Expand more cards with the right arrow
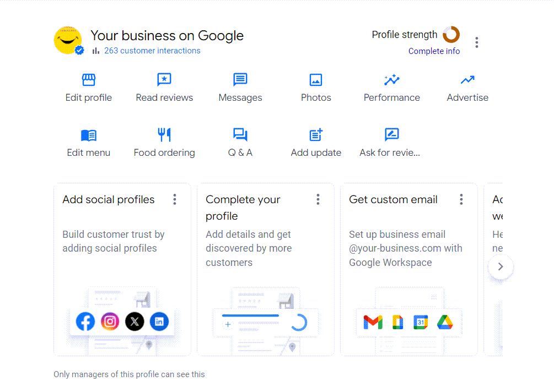 point(500,266)
